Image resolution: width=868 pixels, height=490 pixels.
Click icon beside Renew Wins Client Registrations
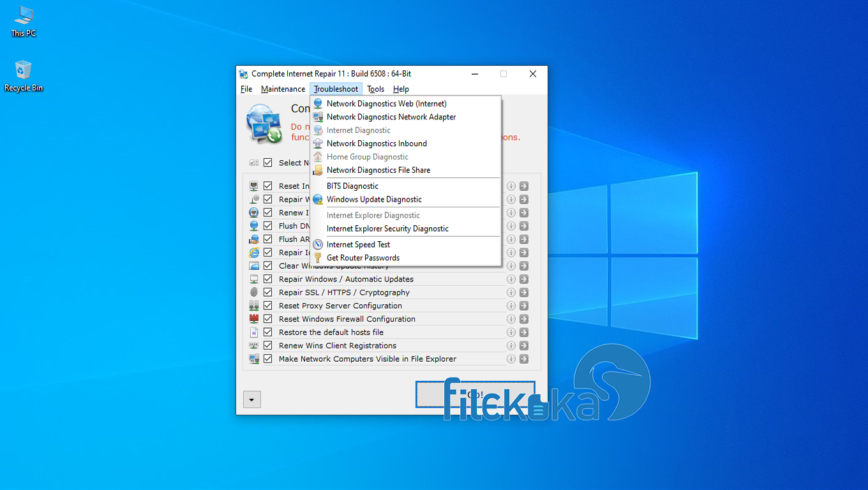pos(254,346)
